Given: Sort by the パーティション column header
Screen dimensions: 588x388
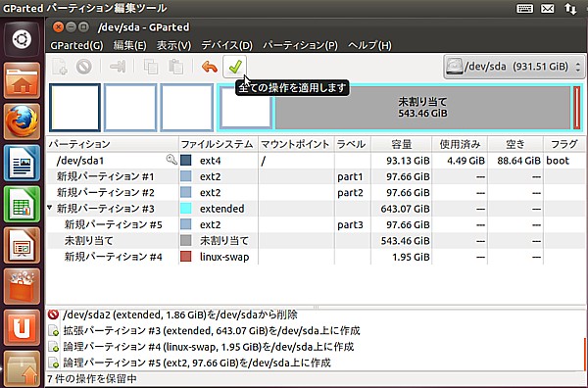Looking at the screenshot, I should (x=112, y=144).
